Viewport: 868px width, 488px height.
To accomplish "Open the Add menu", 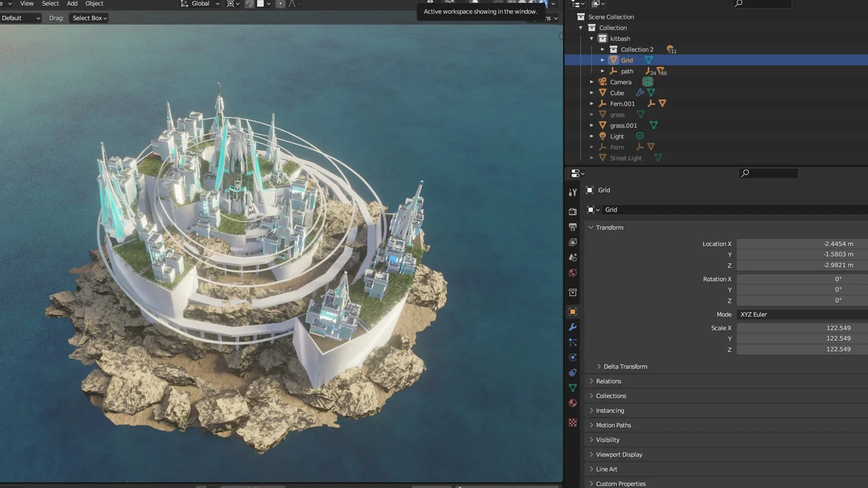I will (x=72, y=4).
